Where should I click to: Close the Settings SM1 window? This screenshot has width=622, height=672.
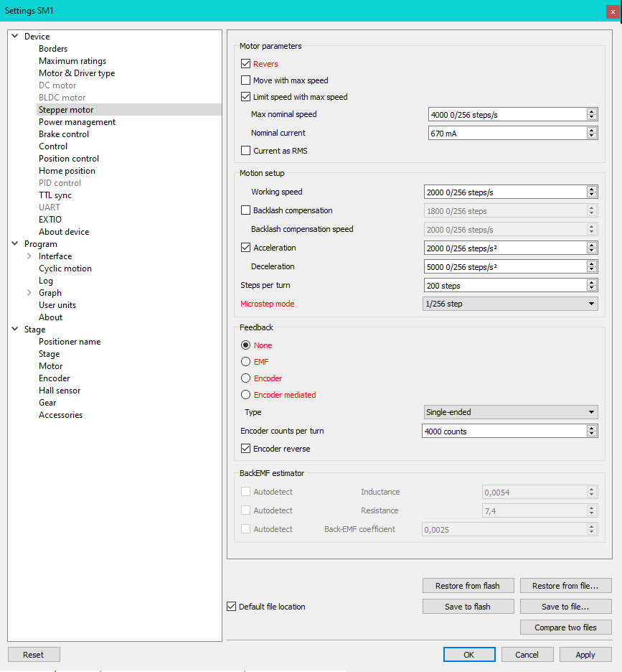pos(612,11)
